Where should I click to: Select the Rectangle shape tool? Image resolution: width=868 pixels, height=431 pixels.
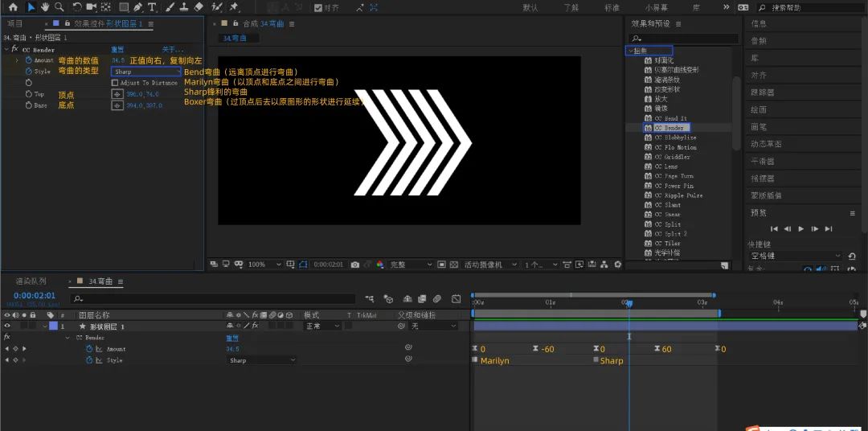124,7
